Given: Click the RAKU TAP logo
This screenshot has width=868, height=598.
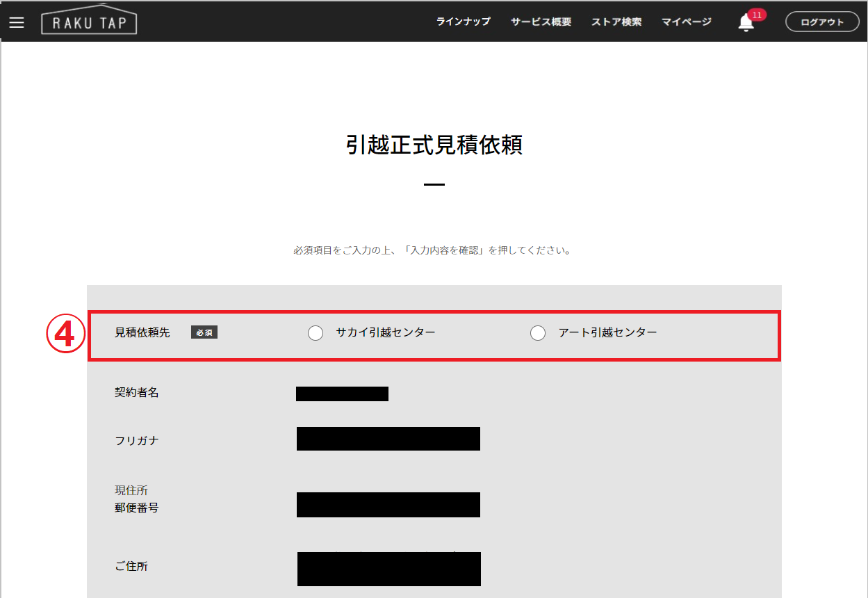Looking at the screenshot, I should 89,21.
